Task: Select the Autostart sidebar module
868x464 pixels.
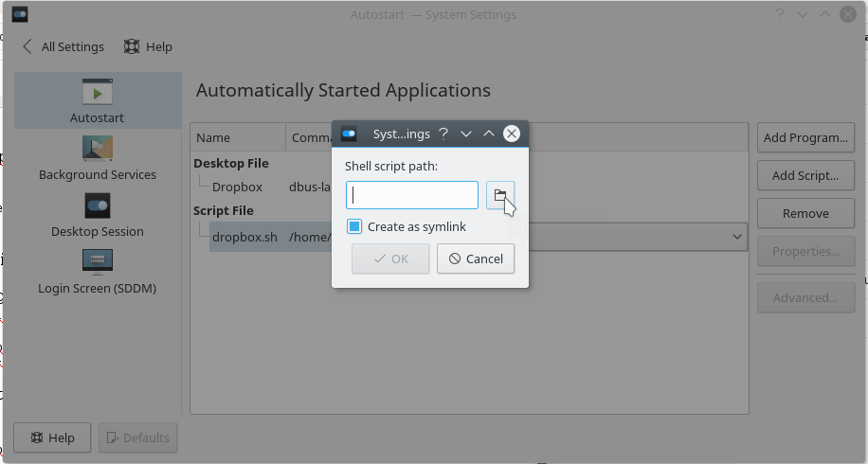Action: [x=98, y=101]
